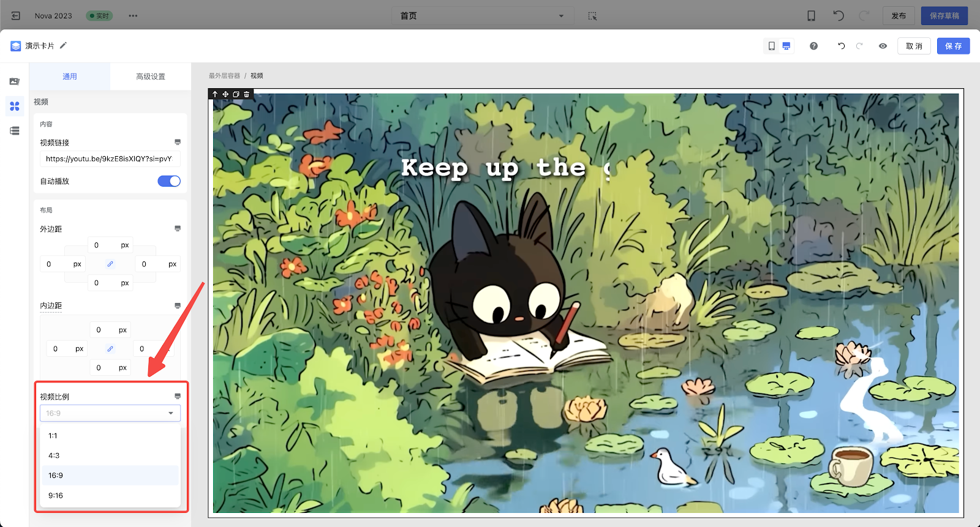Click the 保存草稿 button
The height and width of the screenshot is (527, 980).
click(944, 16)
